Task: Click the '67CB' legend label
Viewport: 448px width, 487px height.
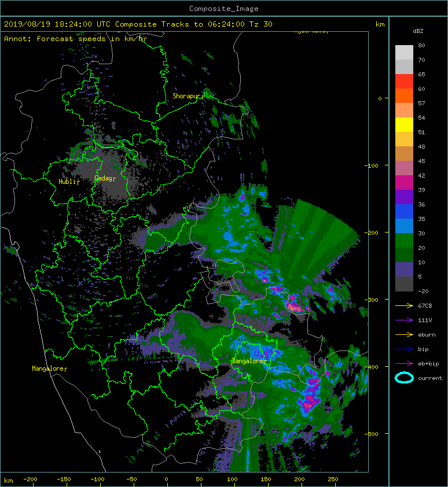Action: (425, 305)
